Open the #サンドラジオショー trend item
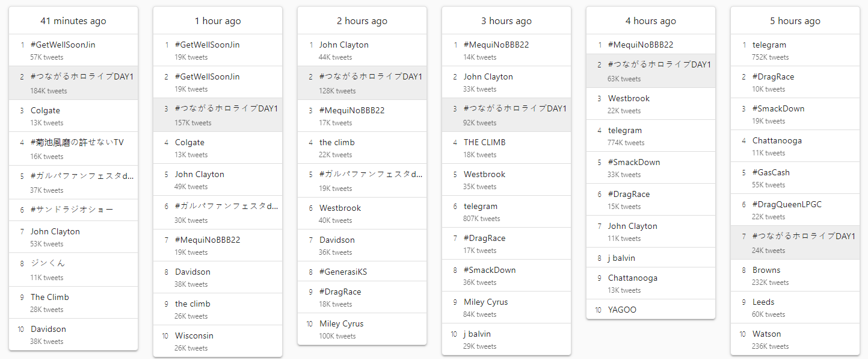 click(x=73, y=210)
